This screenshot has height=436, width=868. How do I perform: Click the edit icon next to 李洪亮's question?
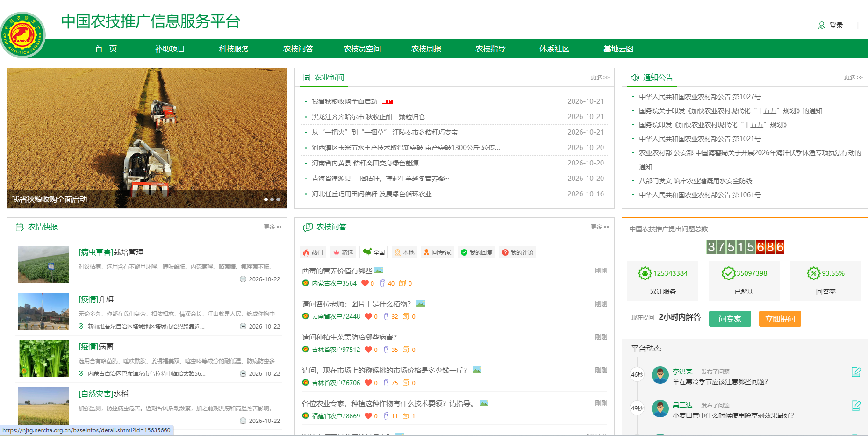click(x=856, y=372)
